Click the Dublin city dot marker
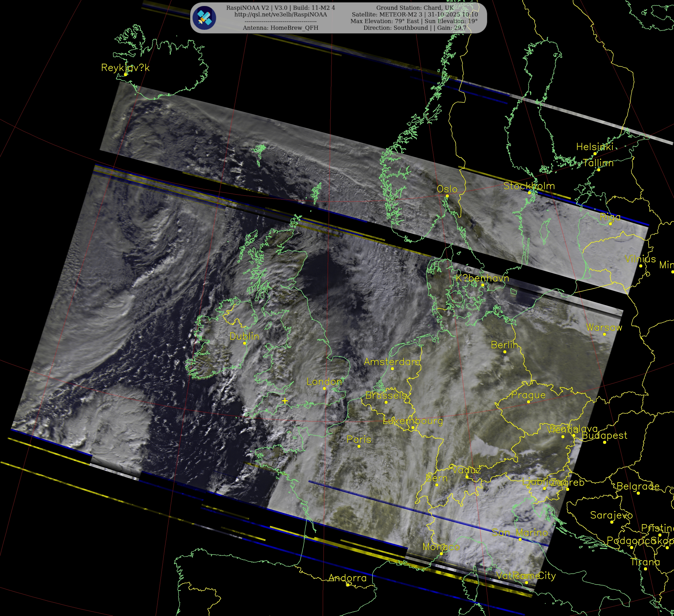Image resolution: width=674 pixels, height=616 pixels. click(x=244, y=343)
